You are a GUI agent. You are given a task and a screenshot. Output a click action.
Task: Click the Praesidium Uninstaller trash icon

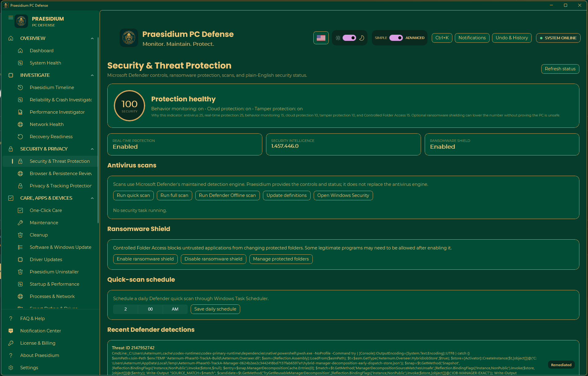click(x=20, y=272)
